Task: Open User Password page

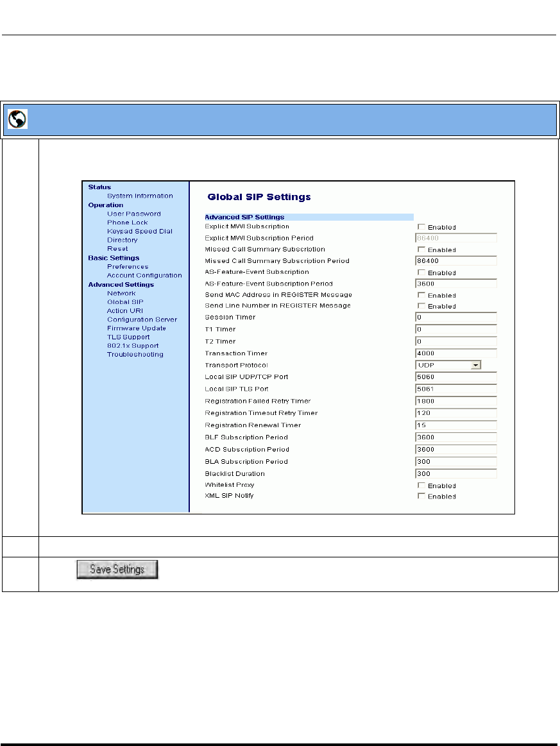Action: tap(133, 214)
